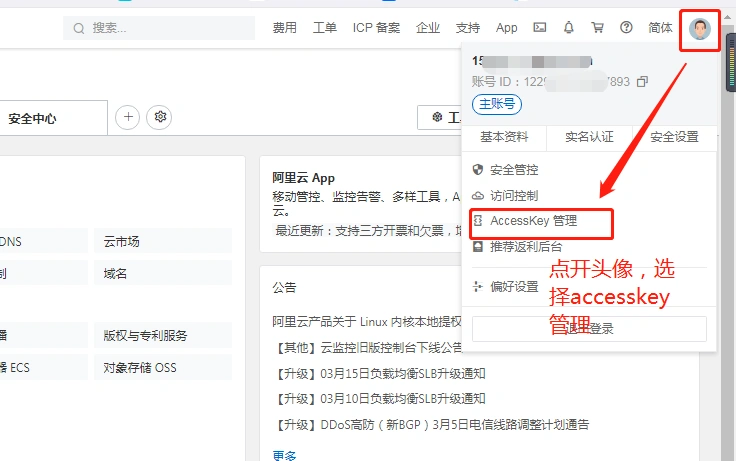
Task: Open the 基本资料 tab
Action: [504, 137]
